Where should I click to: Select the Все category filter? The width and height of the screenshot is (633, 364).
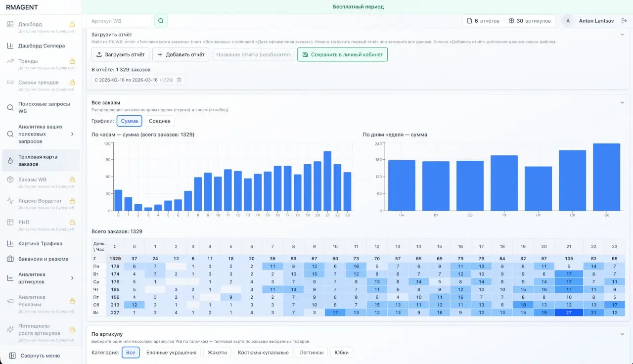pyautogui.click(x=131, y=353)
